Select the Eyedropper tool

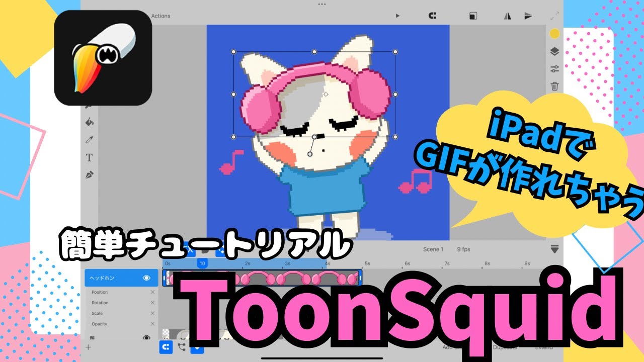pos(90,140)
